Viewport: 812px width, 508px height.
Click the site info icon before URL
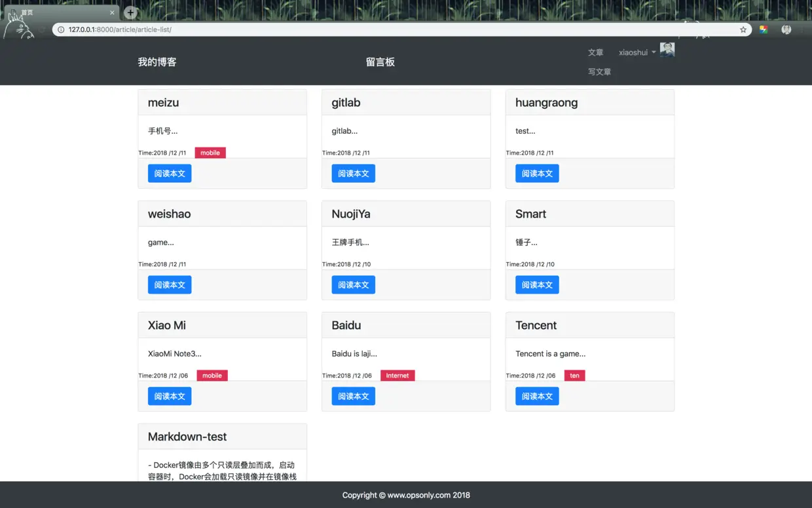coord(61,29)
